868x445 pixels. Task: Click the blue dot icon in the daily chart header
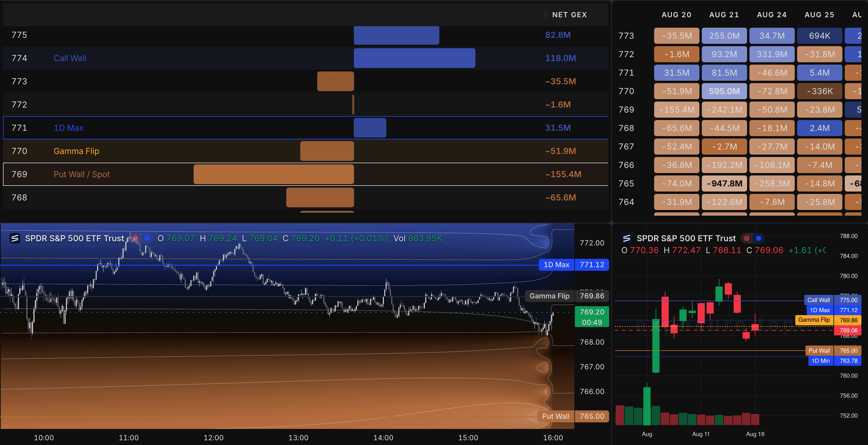[x=758, y=239]
